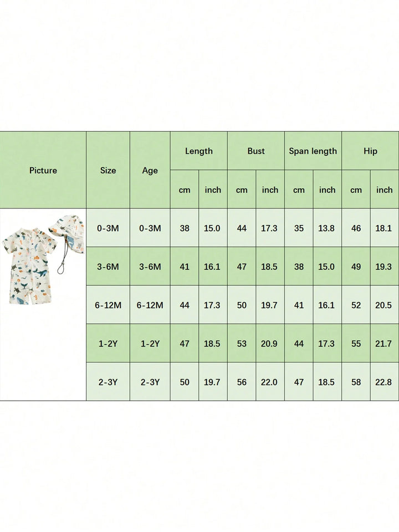Select the Span length inch value 13.8

(x=327, y=228)
